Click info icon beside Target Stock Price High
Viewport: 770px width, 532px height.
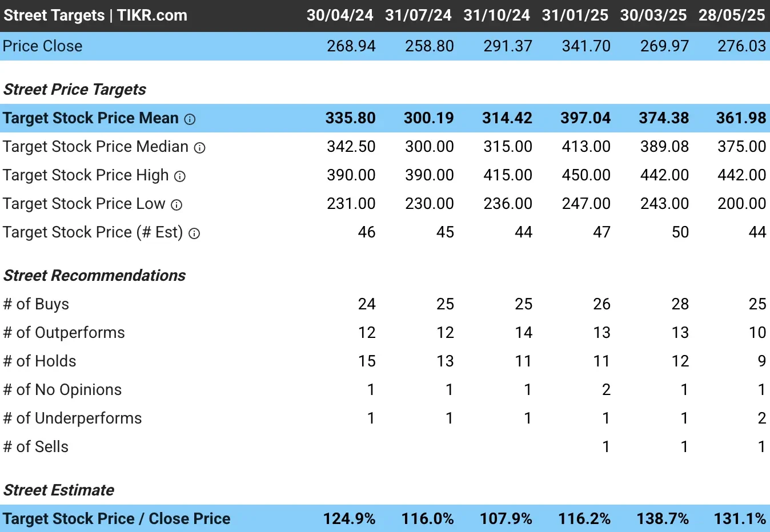(180, 176)
